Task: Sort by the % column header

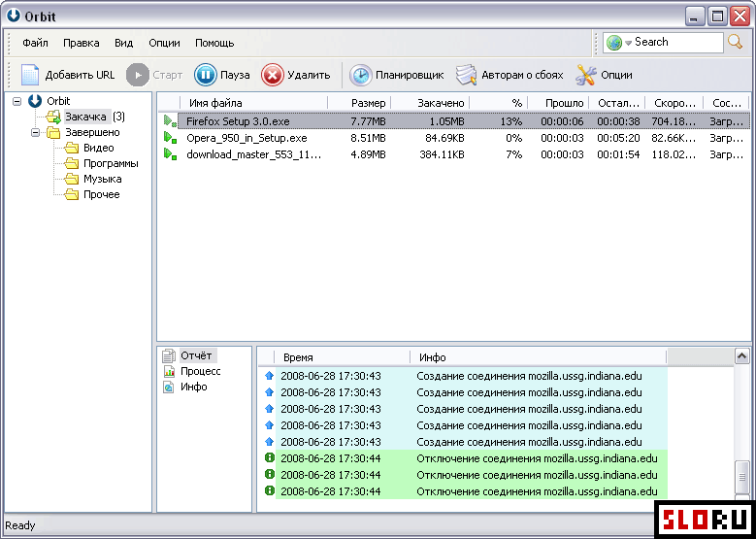Action: pyautogui.click(x=499, y=103)
